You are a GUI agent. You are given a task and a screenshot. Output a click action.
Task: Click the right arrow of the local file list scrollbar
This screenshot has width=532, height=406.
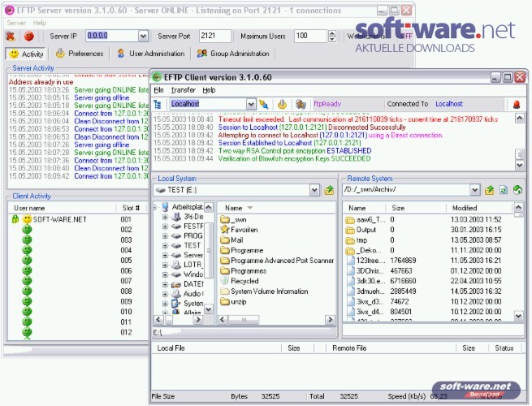point(330,319)
